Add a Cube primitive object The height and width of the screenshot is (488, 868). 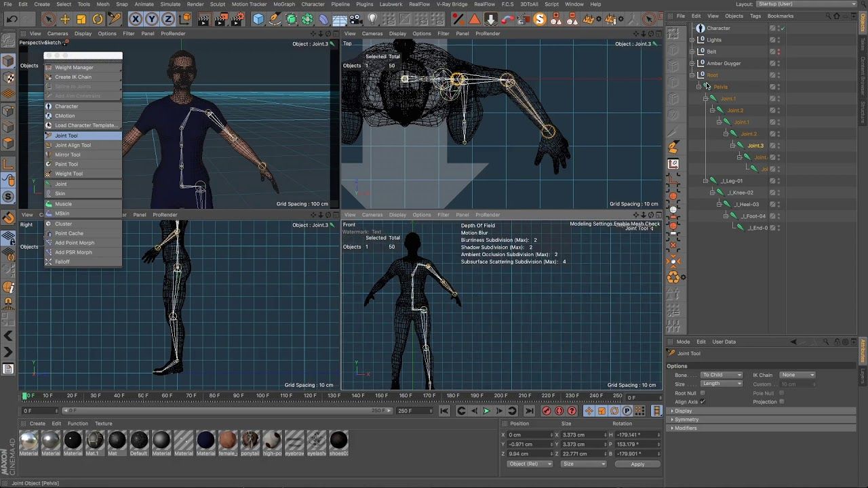(258, 20)
